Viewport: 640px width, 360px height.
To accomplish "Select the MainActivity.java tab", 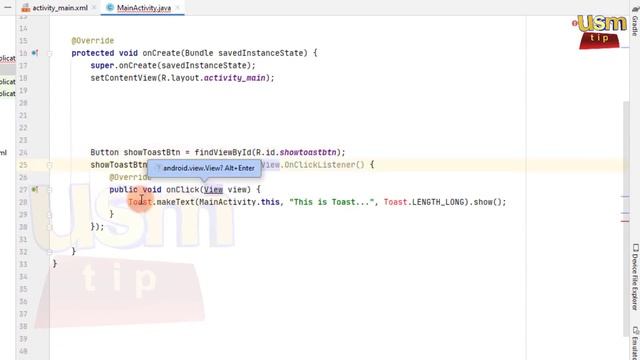I will (x=144, y=8).
